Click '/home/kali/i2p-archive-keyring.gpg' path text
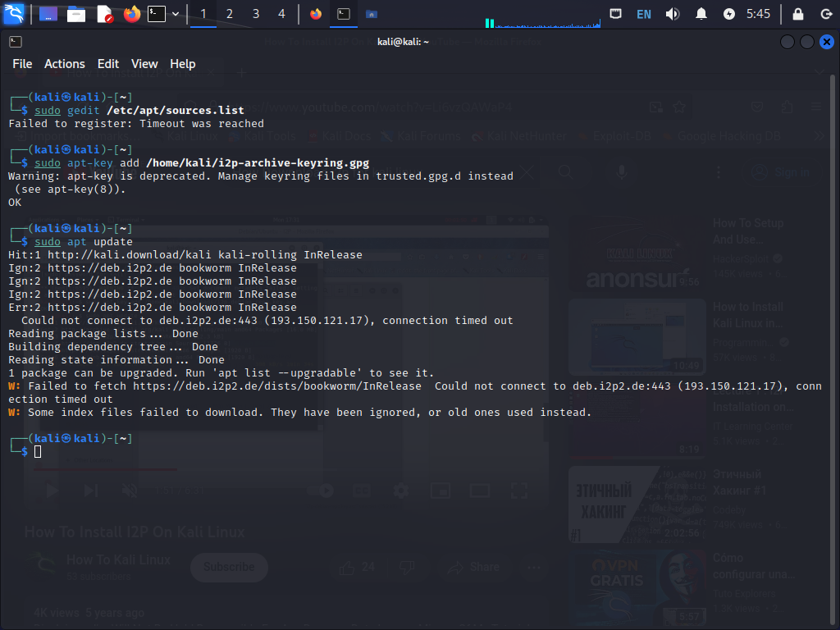This screenshot has height=630, width=840. pos(257,163)
